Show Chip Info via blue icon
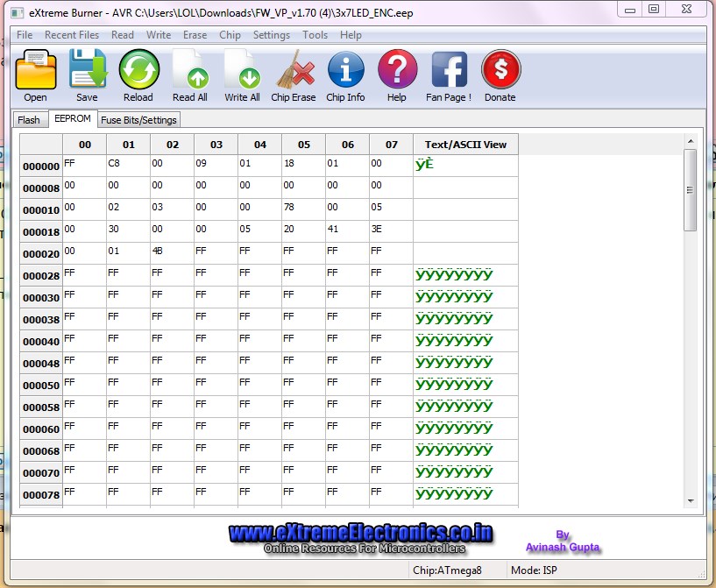This screenshot has width=716, height=588. [x=345, y=70]
